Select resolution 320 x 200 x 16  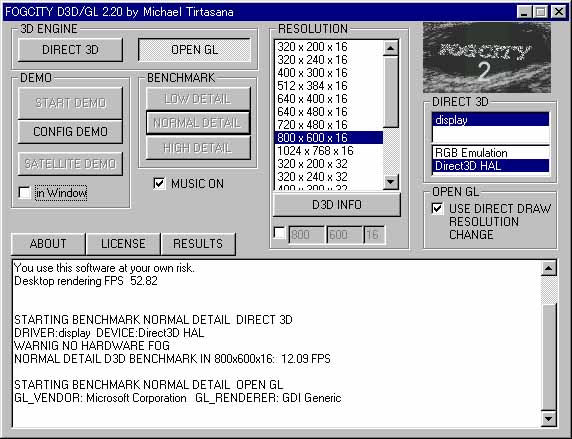click(x=329, y=47)
